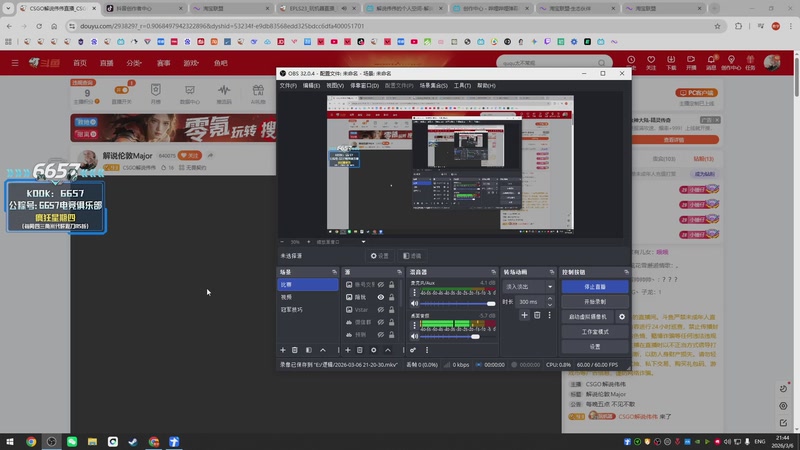Screen dimensions: 800x450
Task: Hide the visible second source via eye icon
Action: [381, 297]
